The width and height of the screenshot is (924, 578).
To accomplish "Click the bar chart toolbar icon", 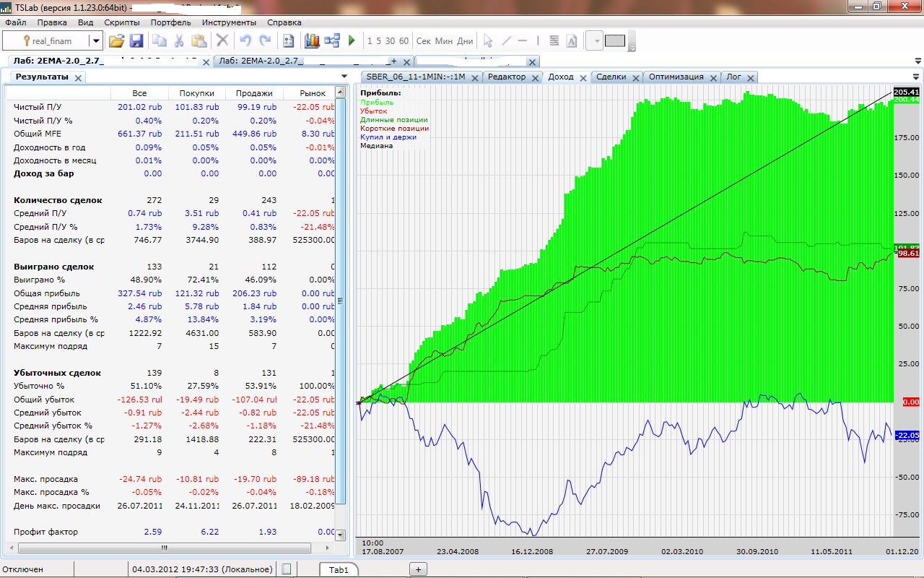I will coord(312,41).
